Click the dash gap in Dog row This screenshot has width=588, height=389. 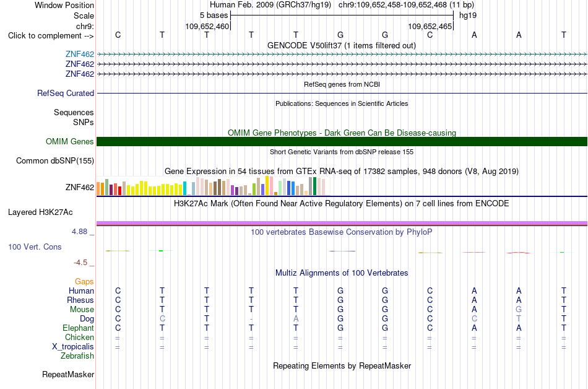pos(251,319)
